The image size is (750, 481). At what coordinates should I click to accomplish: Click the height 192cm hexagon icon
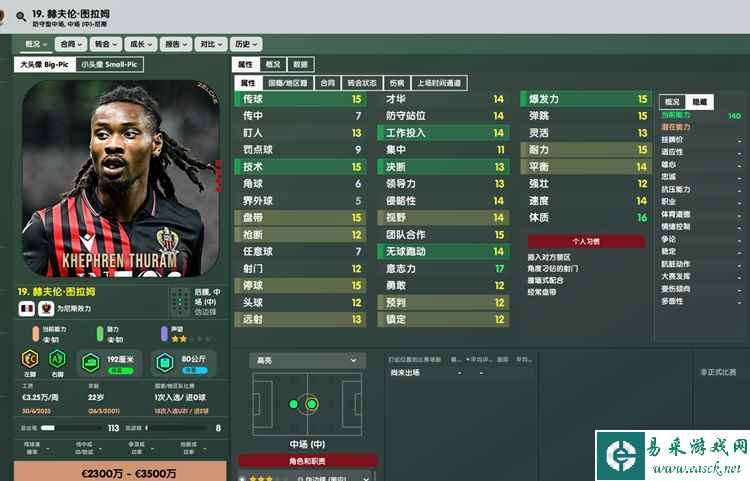coord(90,363)
